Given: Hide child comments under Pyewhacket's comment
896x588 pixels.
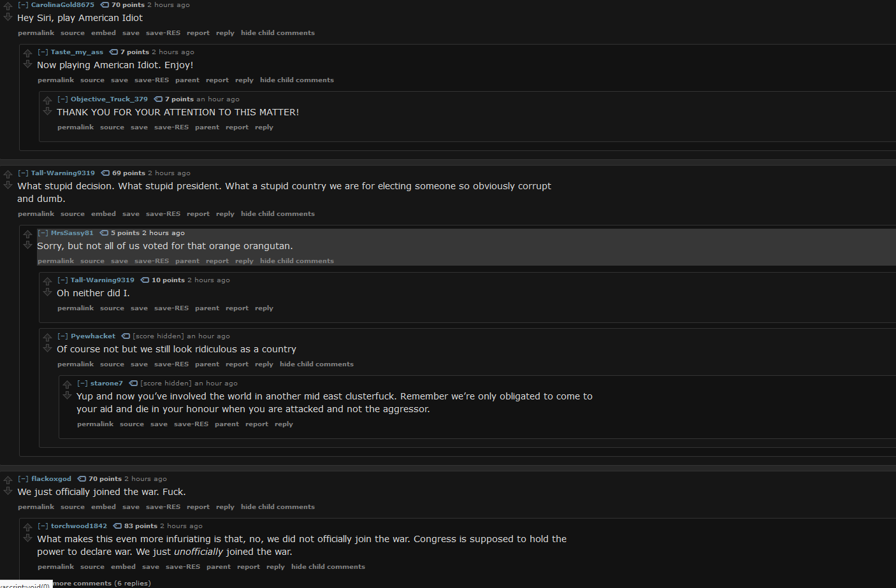Looking at the screenshot, I should pos(317,364).
